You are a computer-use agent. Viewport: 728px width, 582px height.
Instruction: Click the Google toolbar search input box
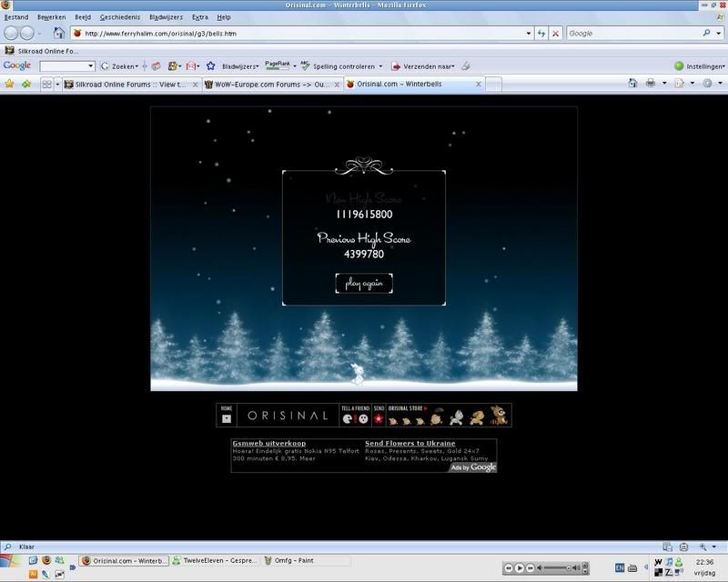point(63,66)
